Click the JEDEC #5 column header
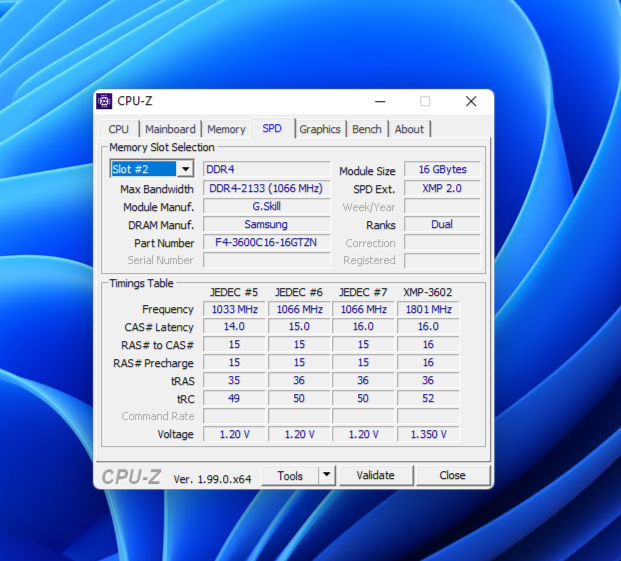621x561 pixels. click(234, 292)
